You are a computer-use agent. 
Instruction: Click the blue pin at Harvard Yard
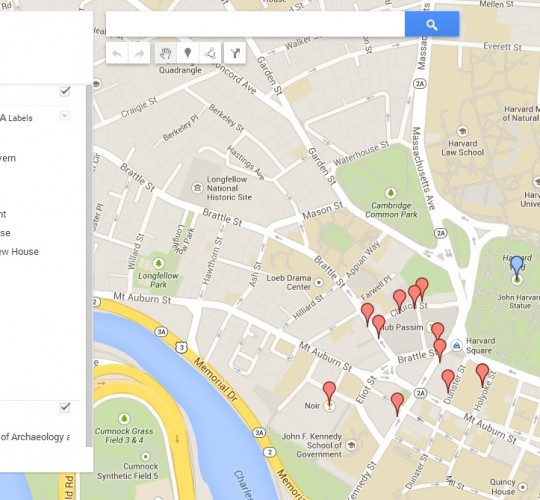[x=516, y=267]
